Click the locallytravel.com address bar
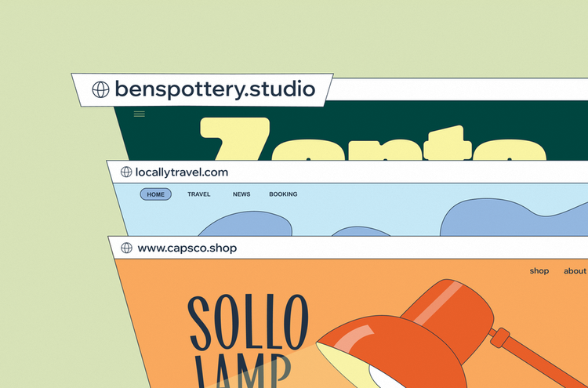 [349, 172]
